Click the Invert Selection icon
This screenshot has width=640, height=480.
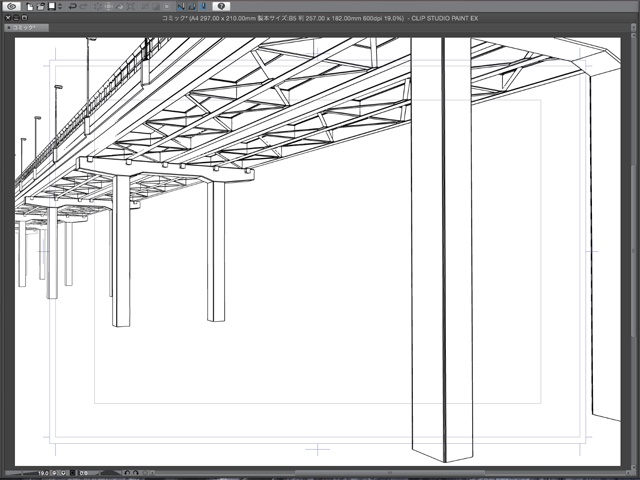point(156,7)
